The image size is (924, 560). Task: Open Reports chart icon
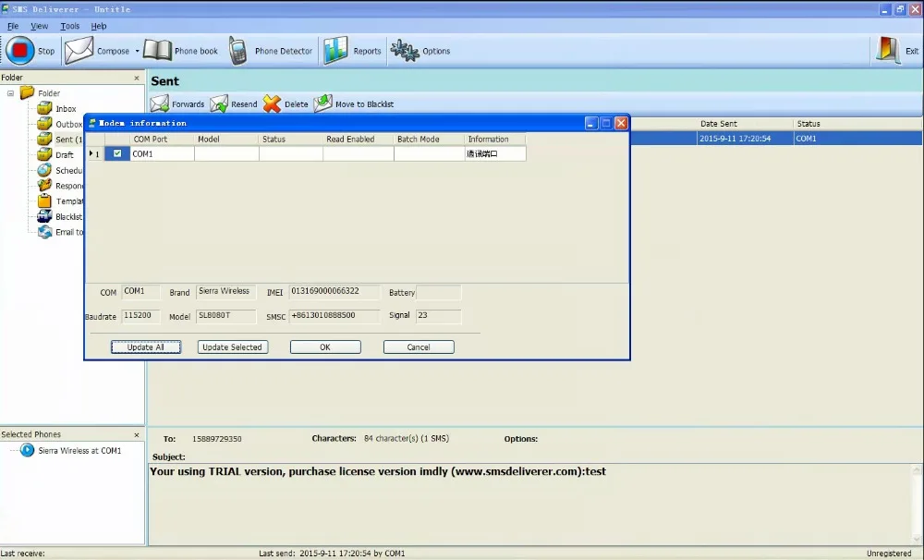click(x=335, y=51)
